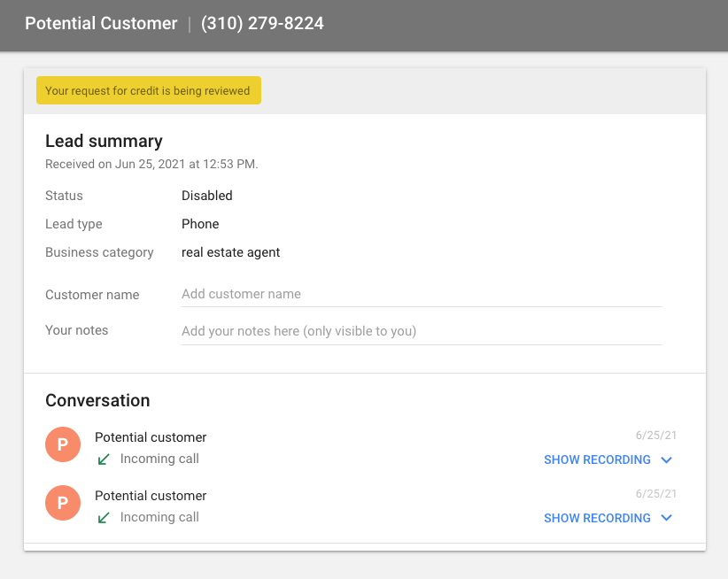Click the Disabled status value
Viewport: 728px width, 579px height.
click(x=206, y=196)
